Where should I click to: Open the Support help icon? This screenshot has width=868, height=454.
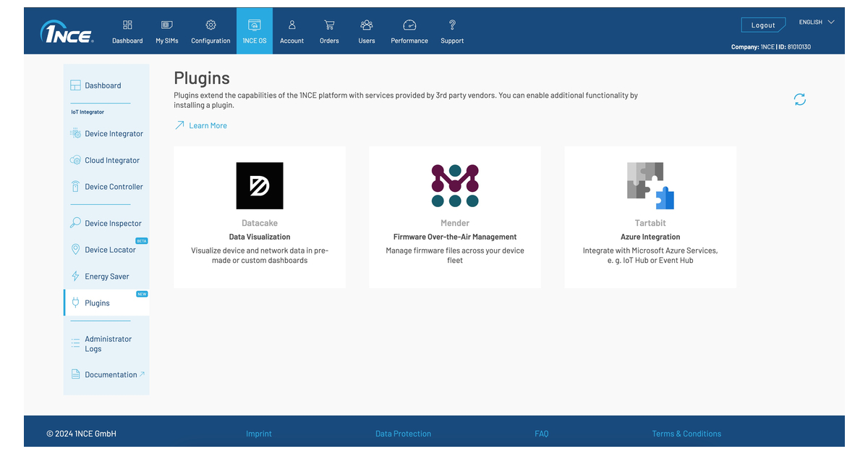452,30
